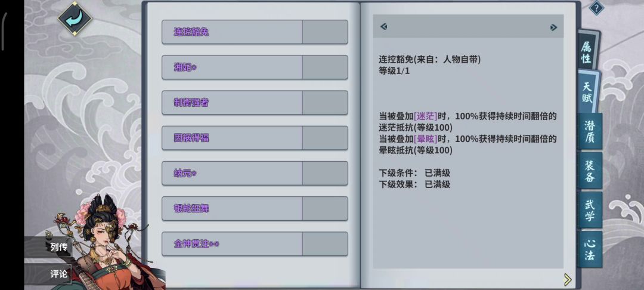This screenshot has width=644, height=290.
Task: Switch to the 属性 tab
Action: (x=587, y=53)
